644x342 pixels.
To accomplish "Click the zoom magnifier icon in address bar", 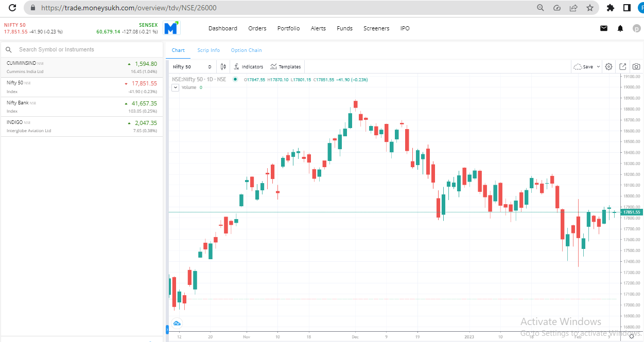I will point(541,8).
